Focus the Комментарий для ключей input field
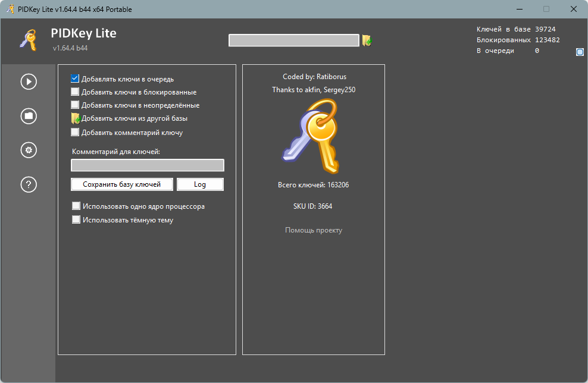The height and width of the screenshot is (383, 588). click(x=148, y=165)
